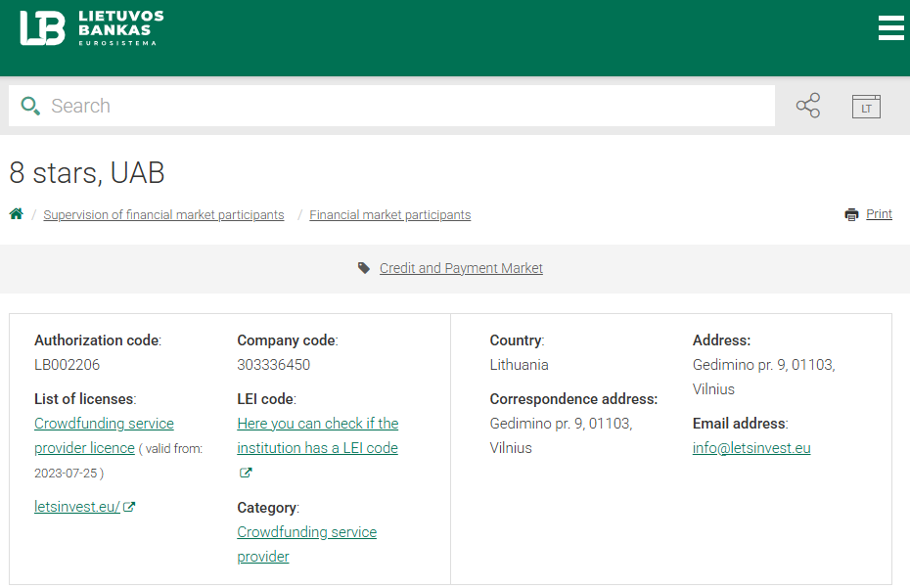The width and height of the screenshot is (910, 588).
Task: Click the info@letsinvest.eu email link
Action: click(x=751, y=447)
